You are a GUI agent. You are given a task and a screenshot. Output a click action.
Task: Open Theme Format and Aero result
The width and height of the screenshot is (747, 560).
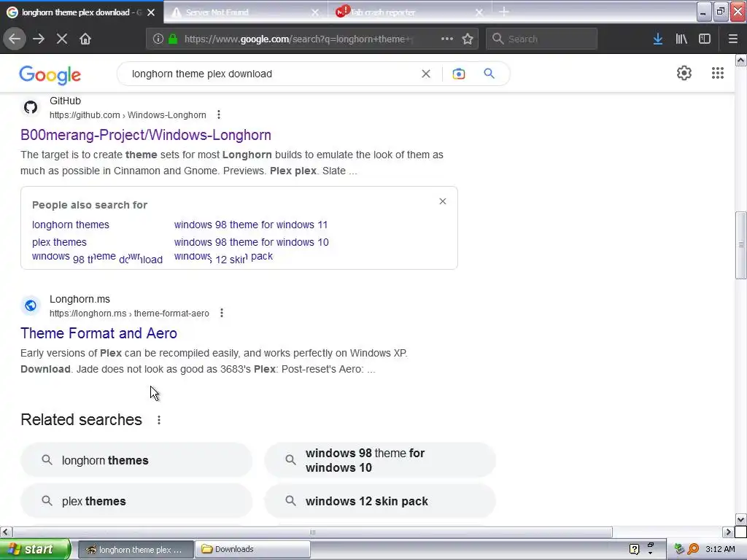98,332
